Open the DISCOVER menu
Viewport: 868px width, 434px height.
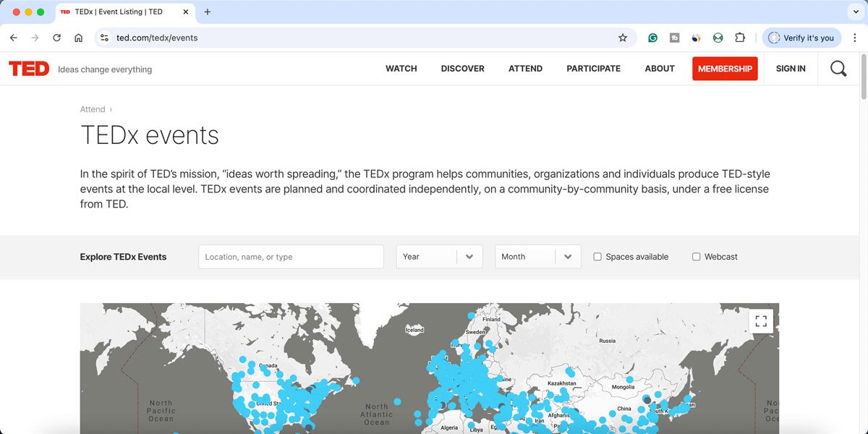(x=463, y=69)
